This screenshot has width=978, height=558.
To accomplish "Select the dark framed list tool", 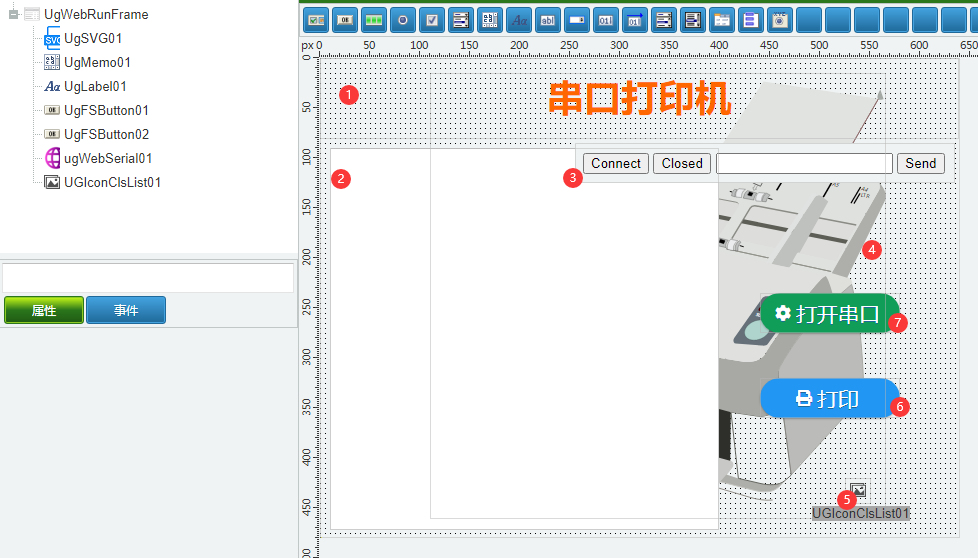I will click(693, 21).
